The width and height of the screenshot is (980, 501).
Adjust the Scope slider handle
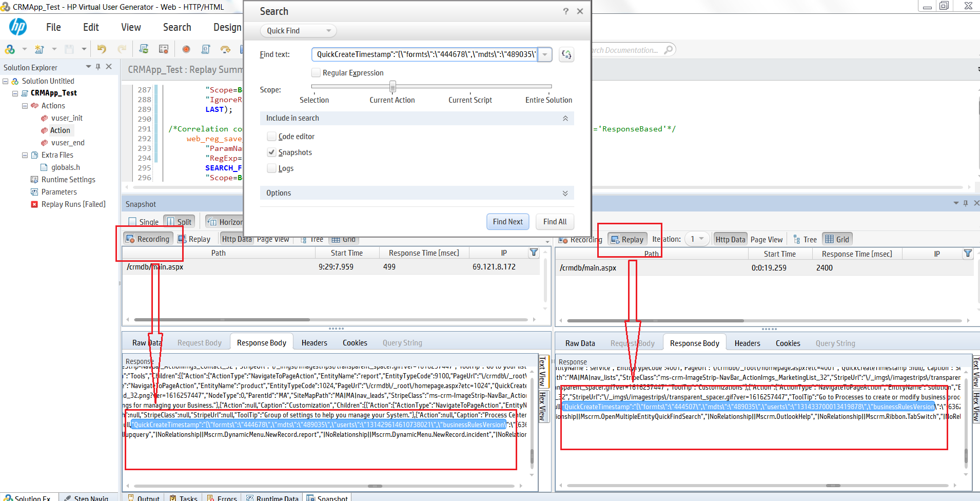tap(393, 86)
